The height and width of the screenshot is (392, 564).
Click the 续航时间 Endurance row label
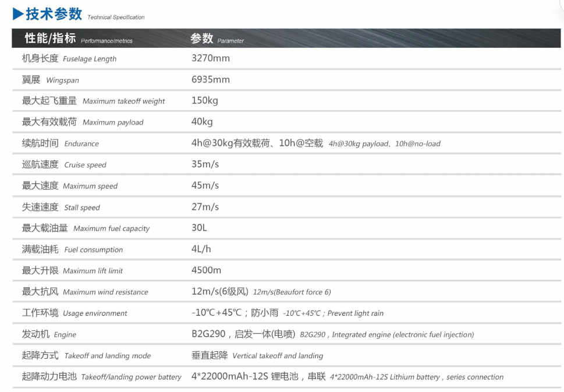60,143
